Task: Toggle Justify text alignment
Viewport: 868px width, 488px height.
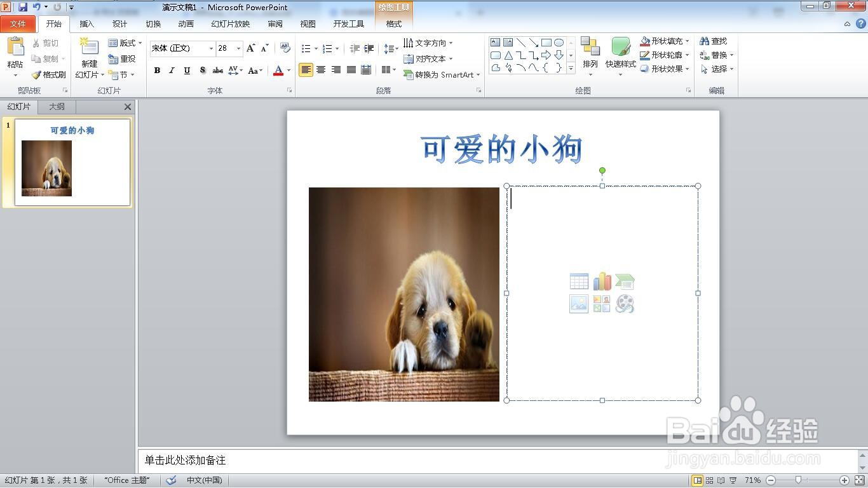Action: [351, 70]
